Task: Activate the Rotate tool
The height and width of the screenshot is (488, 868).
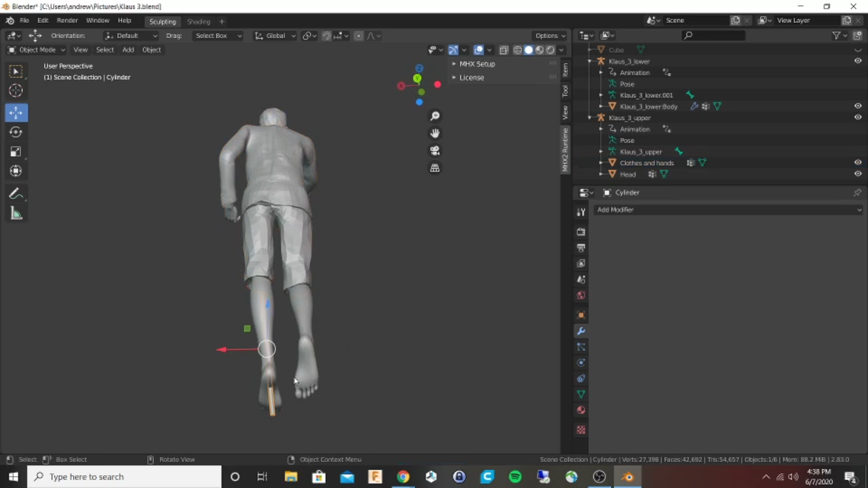Action: point(16,132)
